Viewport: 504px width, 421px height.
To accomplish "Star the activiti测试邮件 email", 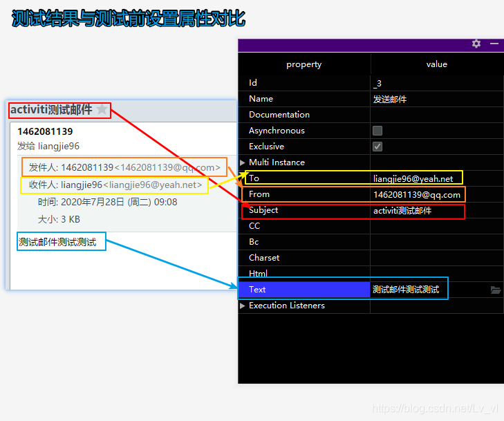I will click(102, 110).
